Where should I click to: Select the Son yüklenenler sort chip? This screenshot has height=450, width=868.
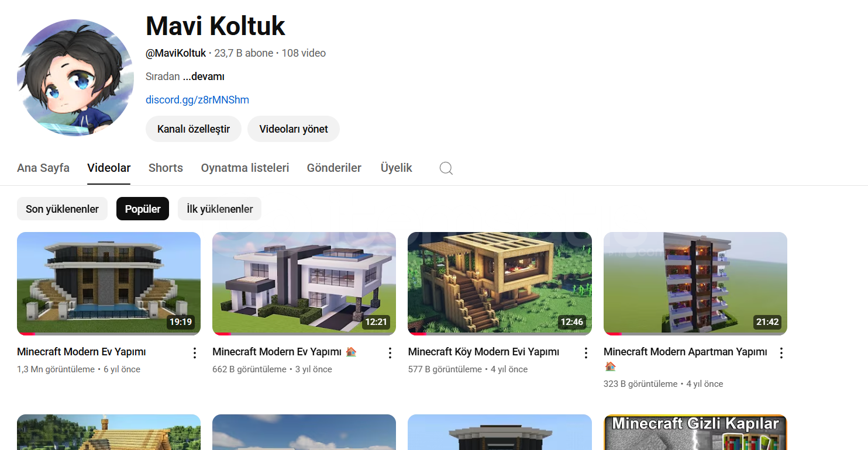pos(62,209)
